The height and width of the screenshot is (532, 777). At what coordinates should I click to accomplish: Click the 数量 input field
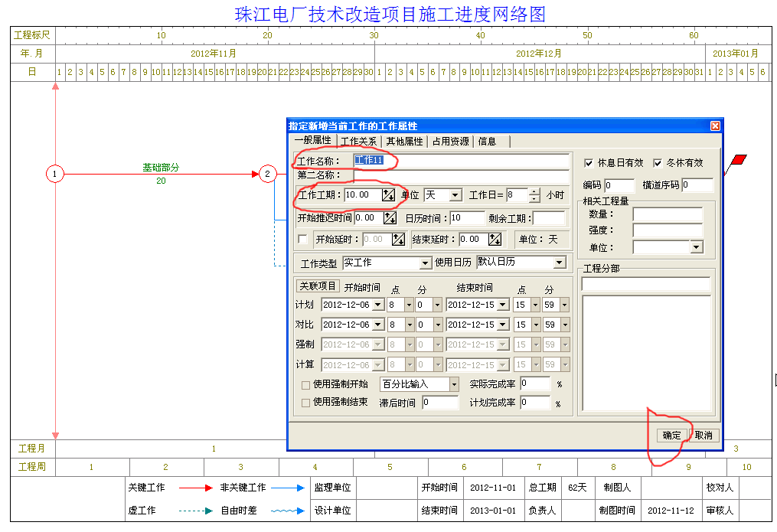click(668, 214)
